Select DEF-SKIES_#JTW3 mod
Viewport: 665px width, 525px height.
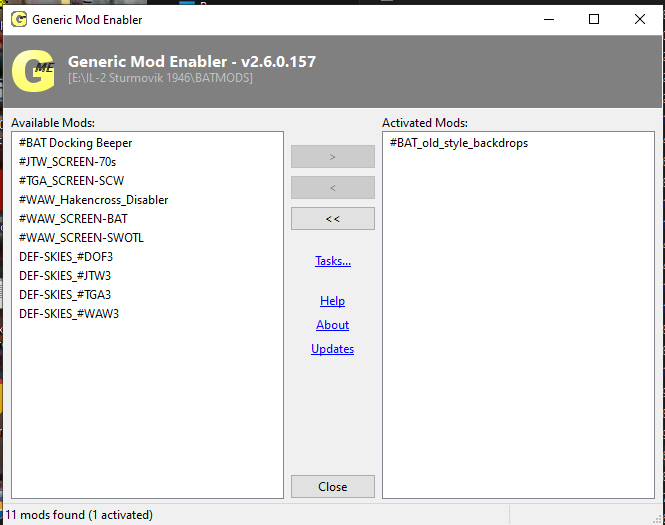pyautogui.click(x=65, y=276)
